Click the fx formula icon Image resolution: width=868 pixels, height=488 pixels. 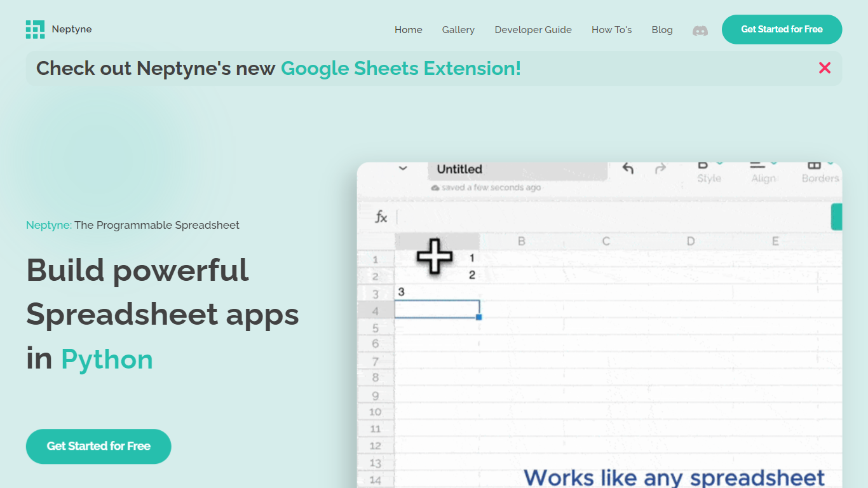[x=381, y=217]
